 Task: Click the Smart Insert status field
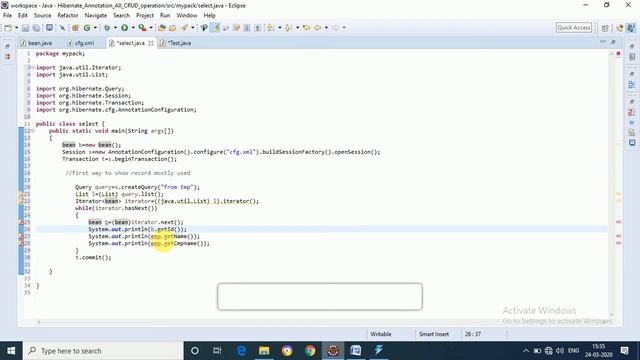[434, 334]
